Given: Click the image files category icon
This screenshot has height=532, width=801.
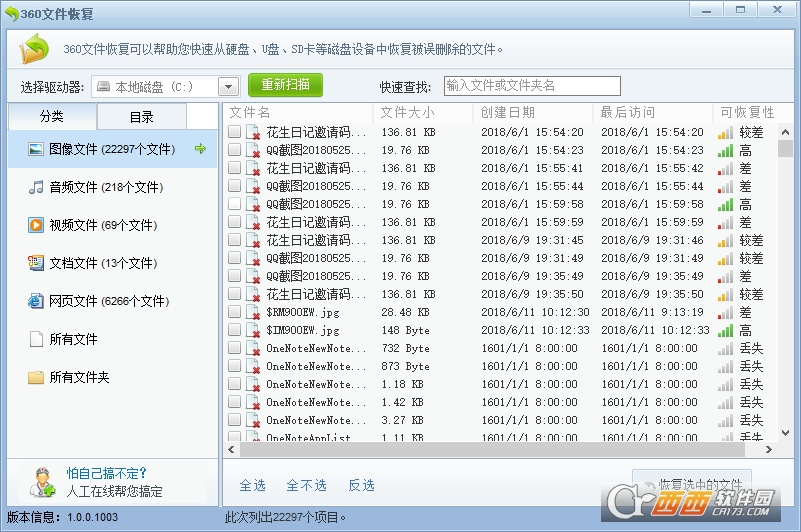Looking at the screenshot, I should coord(36,149).
